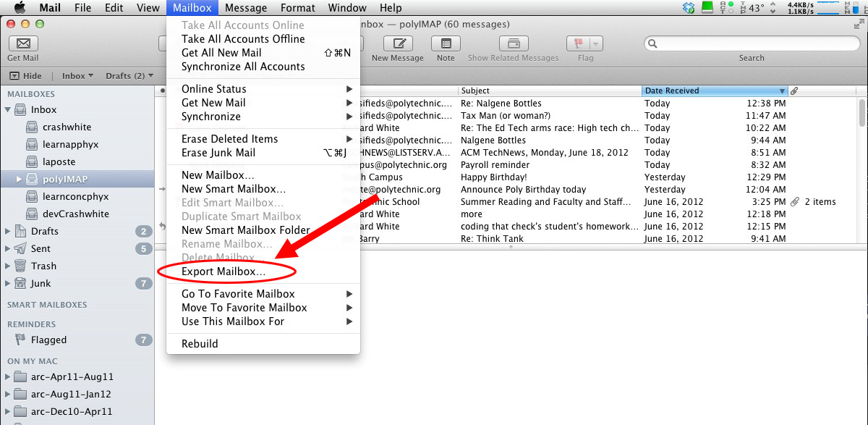
Task: Open the Flag color dropdown arrow
Action: (596, 43)
